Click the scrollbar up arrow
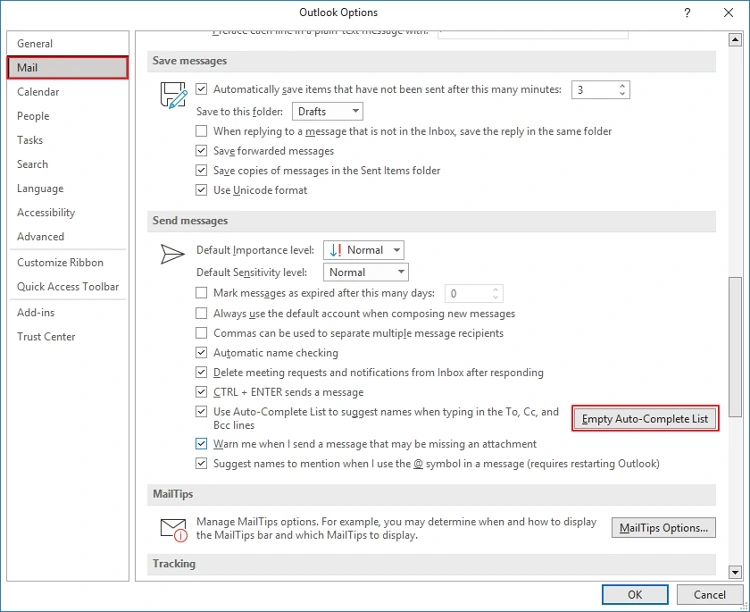The image size is (750, 612). (735, 39)
